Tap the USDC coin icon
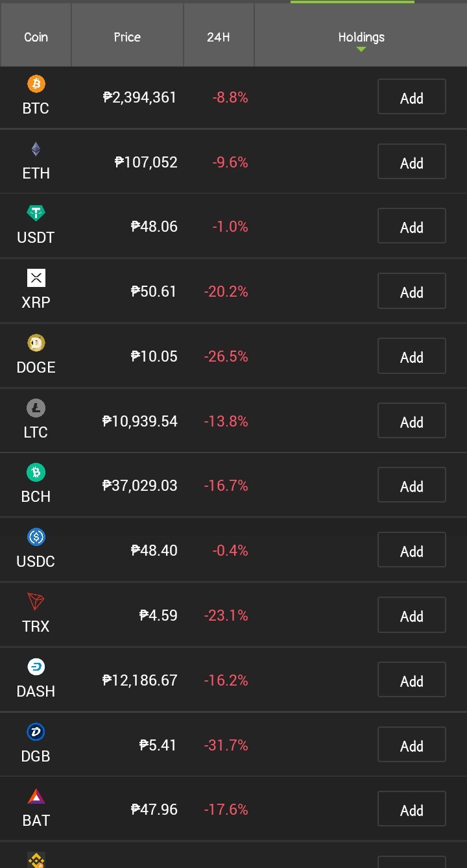The image size is (467, 868). coord(36,537)
